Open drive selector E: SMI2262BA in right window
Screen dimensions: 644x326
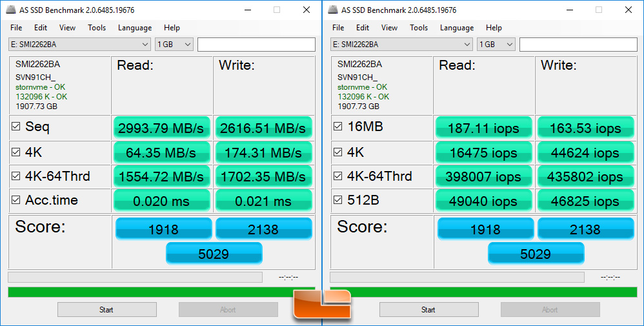[401, 45]
